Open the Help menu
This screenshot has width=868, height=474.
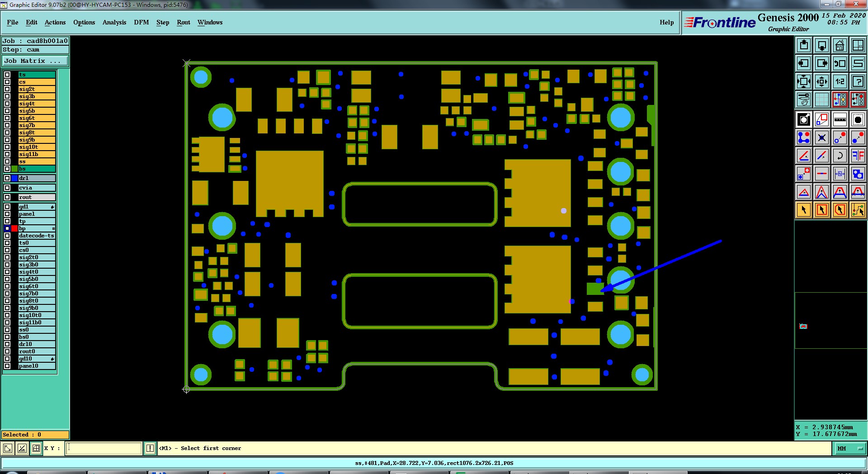(x=667, y=22)
